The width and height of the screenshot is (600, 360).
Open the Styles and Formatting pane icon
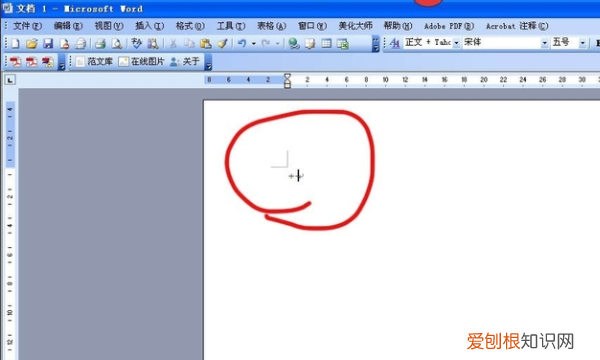pyautogui.click(x=394, y=43)
